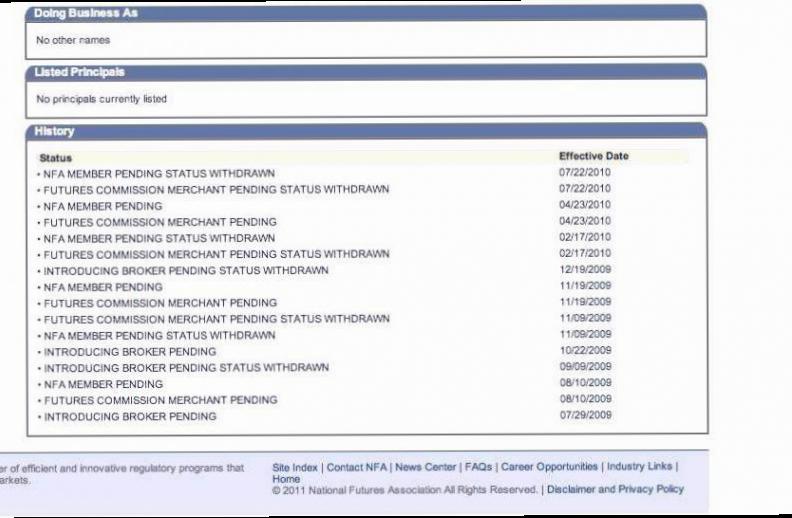Open the Contact NFA link
The width and height of the screenshot is (792, 518).
pyautogui.click(x=357, y=468)
